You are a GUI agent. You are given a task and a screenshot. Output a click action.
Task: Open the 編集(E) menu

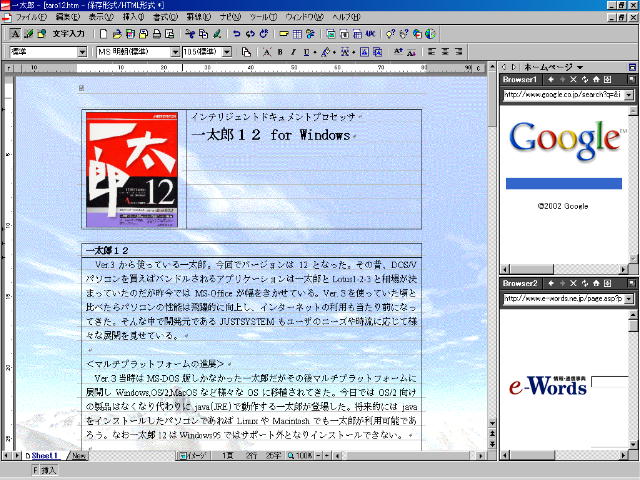[68, 17]
